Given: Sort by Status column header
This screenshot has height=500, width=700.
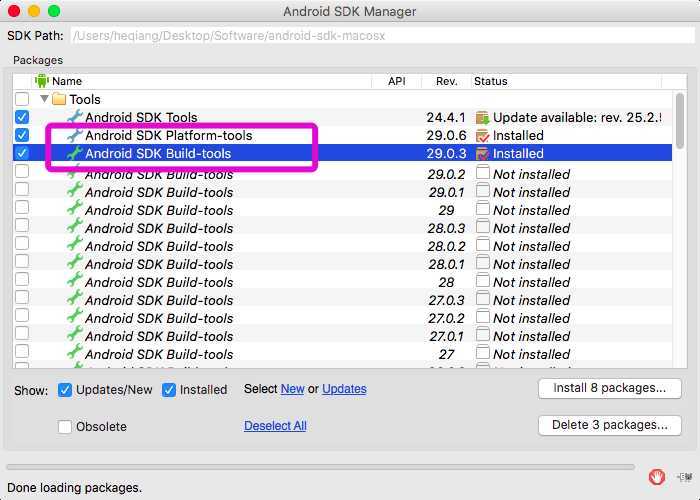Looking at the screenshot, I should pos(566,81).
